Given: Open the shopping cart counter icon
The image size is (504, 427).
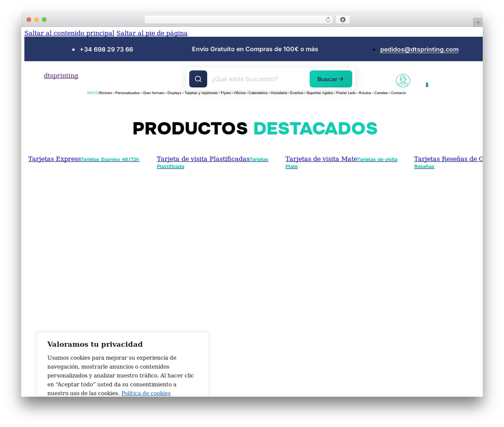Looking at the screenshot, I should point(427,85).
